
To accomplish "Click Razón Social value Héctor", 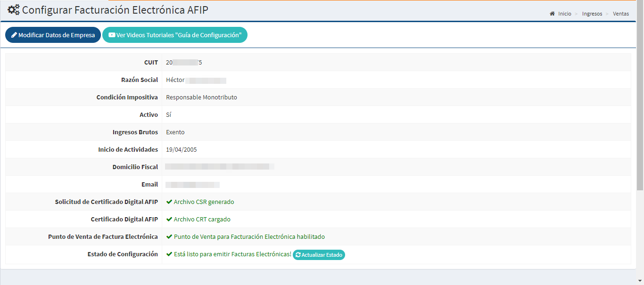I will tap(175, 80).
